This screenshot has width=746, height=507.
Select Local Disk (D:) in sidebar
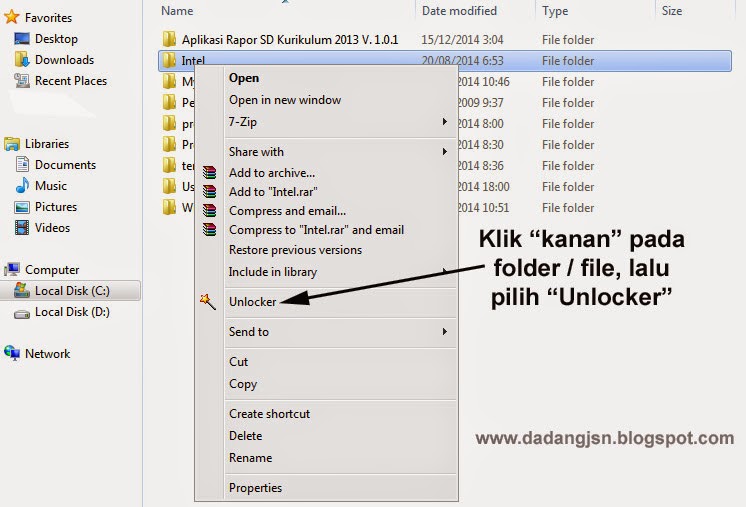point(72,312)
